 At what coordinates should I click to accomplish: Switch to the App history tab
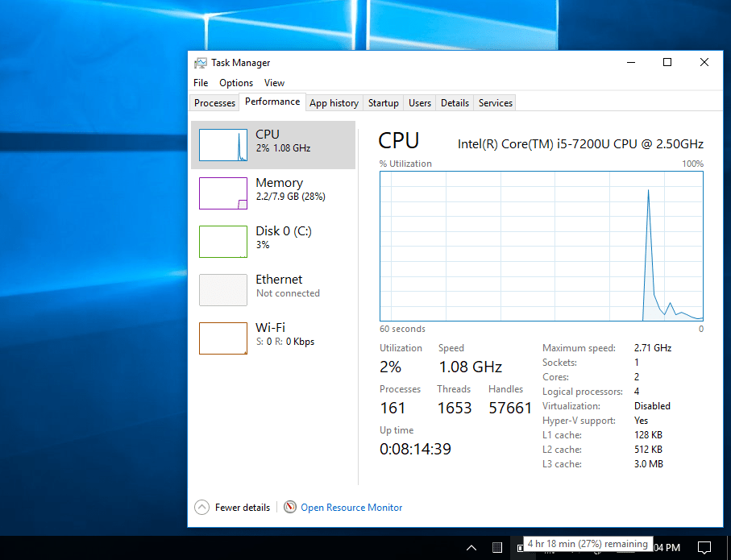pyautogui.click(x=334, y=103)
